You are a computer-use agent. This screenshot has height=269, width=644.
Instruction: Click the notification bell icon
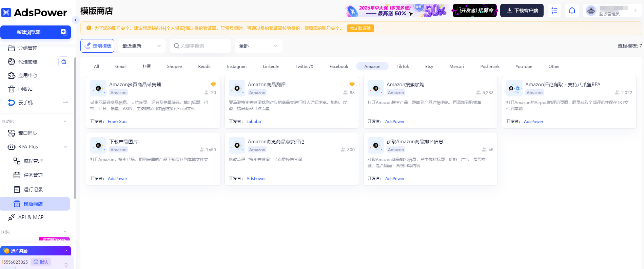coord(572,11)
